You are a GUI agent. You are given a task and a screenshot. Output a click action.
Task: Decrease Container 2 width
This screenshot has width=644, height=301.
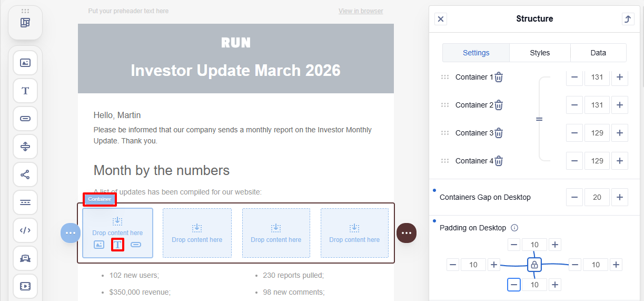(x=574, y=105)
